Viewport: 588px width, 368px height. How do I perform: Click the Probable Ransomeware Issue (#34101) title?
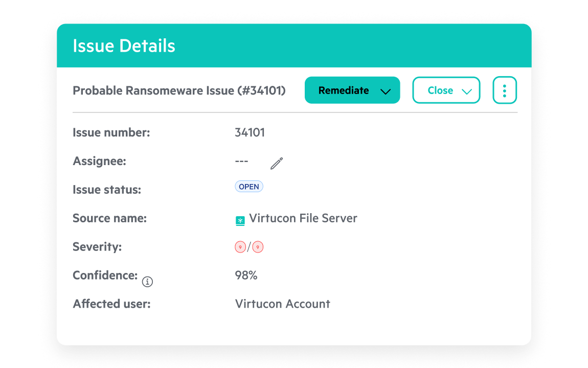pos(179,90)
